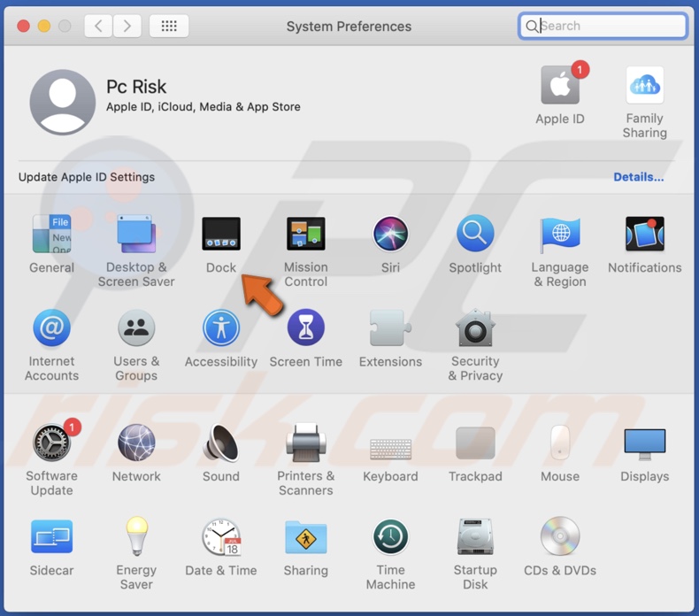The image size is (699, 616).
Task: Click the Pc Risk account name
Action: click(x=136, y=87)
